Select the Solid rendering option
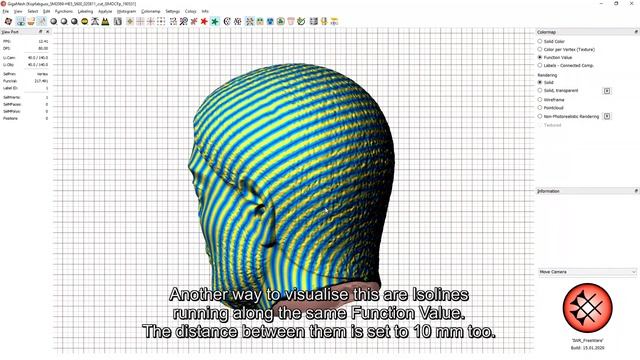 [540, 82]
